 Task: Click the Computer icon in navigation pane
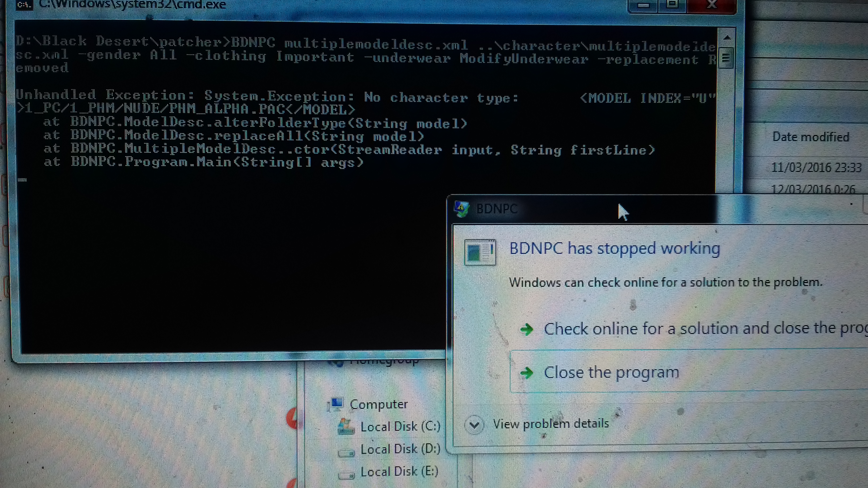point(337,403)
